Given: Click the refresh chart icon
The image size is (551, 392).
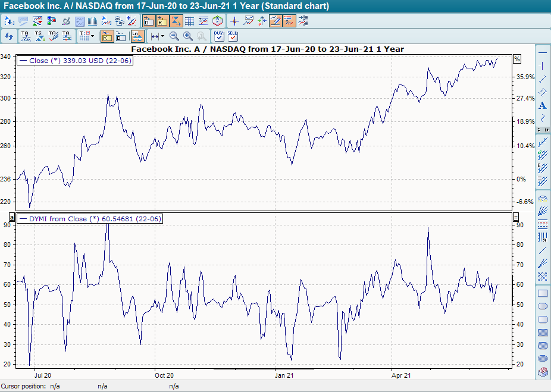Looking at the screenshot, I should tap(9, 36).
